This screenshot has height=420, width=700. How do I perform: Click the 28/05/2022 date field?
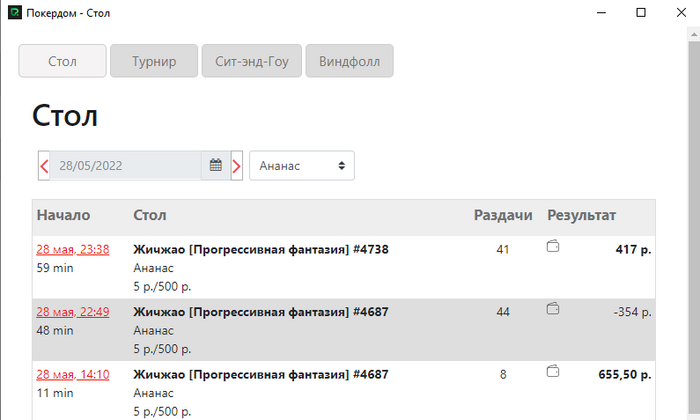tap(125, 166)
